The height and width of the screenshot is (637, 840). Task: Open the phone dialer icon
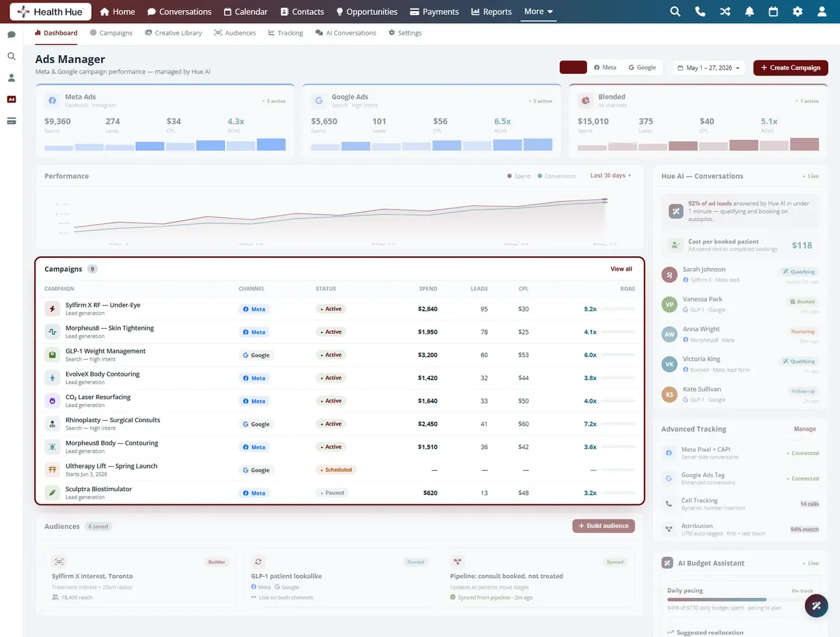point(700,12)
